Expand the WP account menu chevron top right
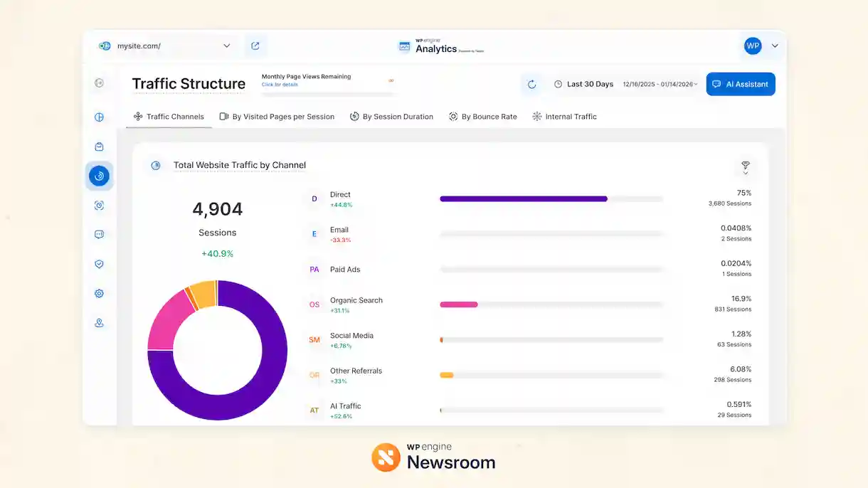868x488 pixels. [x=774, y=45]
